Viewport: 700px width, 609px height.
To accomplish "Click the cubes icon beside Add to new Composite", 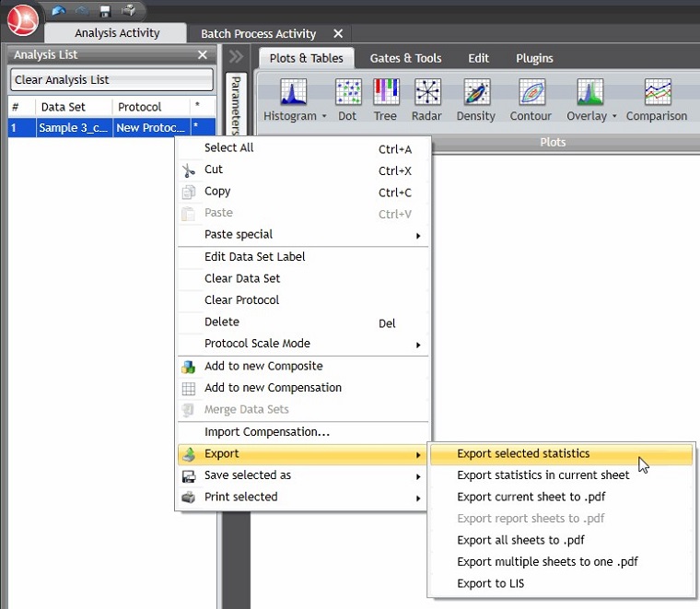I will (x=189, y=367).
